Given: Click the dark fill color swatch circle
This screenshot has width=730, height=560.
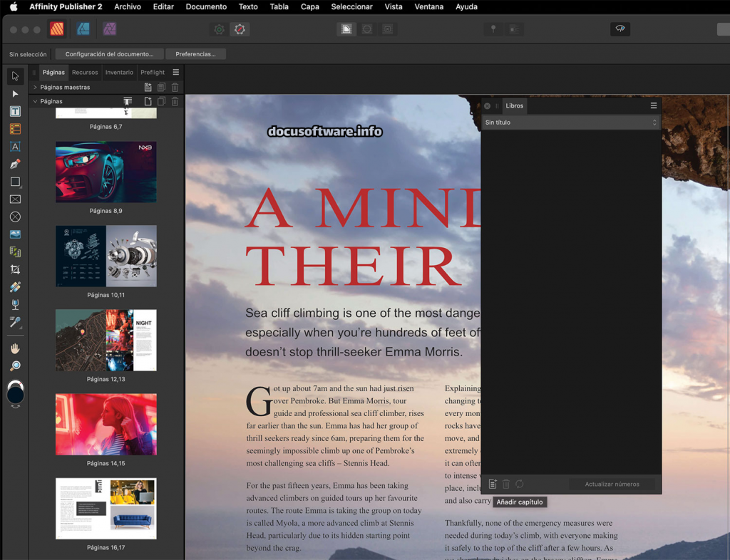Looking at the screenshot, I should 15,395.
